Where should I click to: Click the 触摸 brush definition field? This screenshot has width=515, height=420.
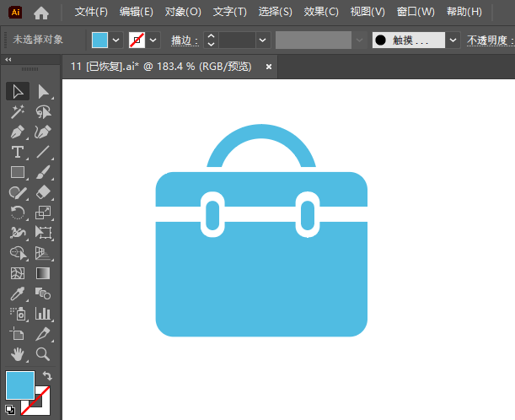[409, 40]
